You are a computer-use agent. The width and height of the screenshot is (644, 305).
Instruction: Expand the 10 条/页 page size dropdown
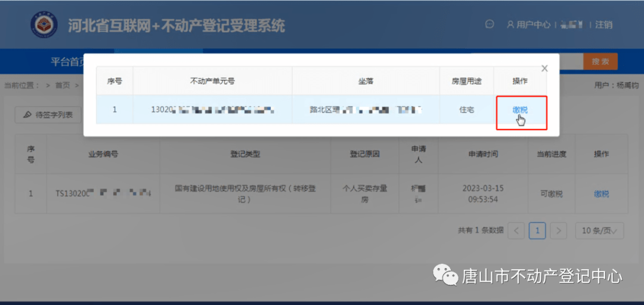(x=599, y=230)
